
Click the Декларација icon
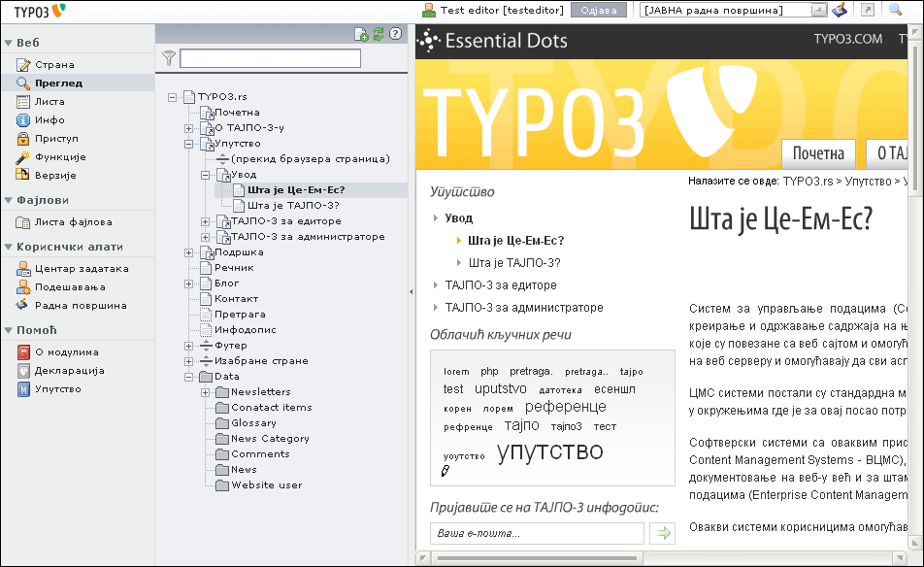(x=23, y=371)
